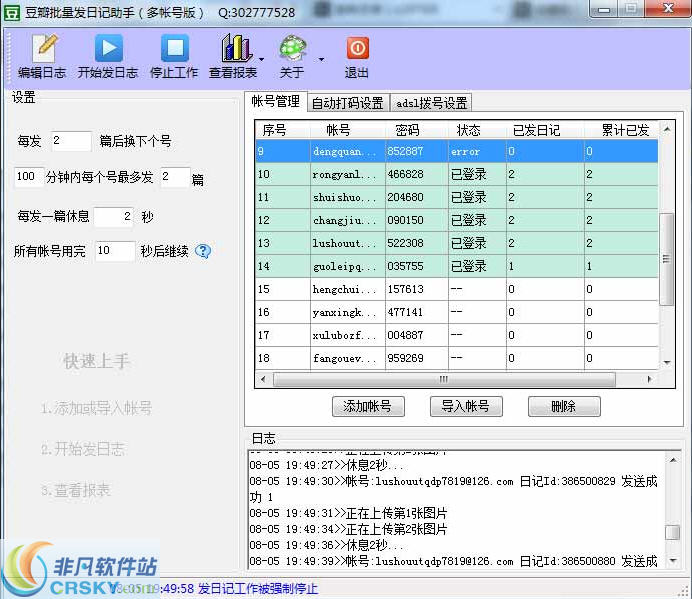Click log line 19:49:36 休息2秒
Viewport: 692px width, 599px height.
click(x=326, y=545)
